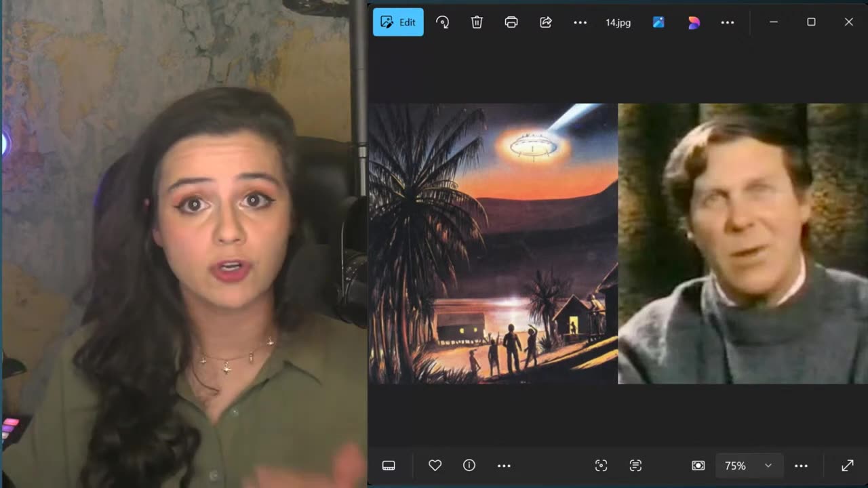
Task: Mark the photo as favorite with heart
Action: point(435,466)
